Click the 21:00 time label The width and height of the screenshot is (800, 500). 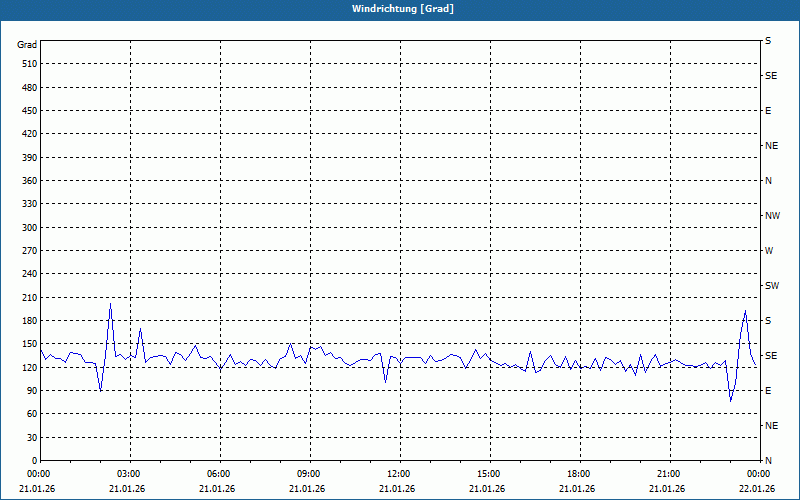point(667,474)
